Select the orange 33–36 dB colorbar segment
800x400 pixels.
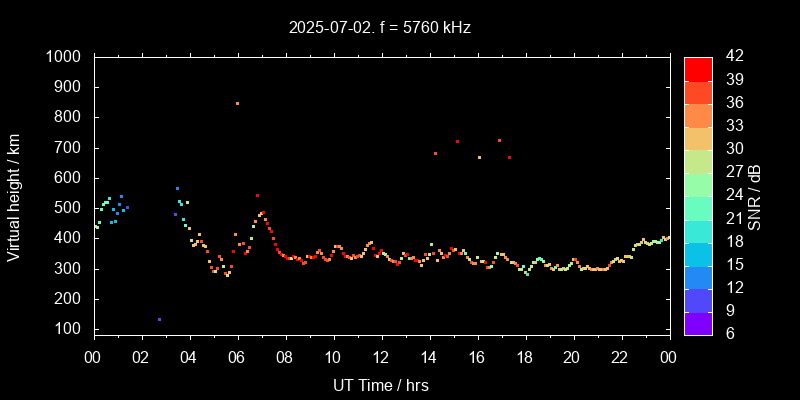(x=698, y=114)
